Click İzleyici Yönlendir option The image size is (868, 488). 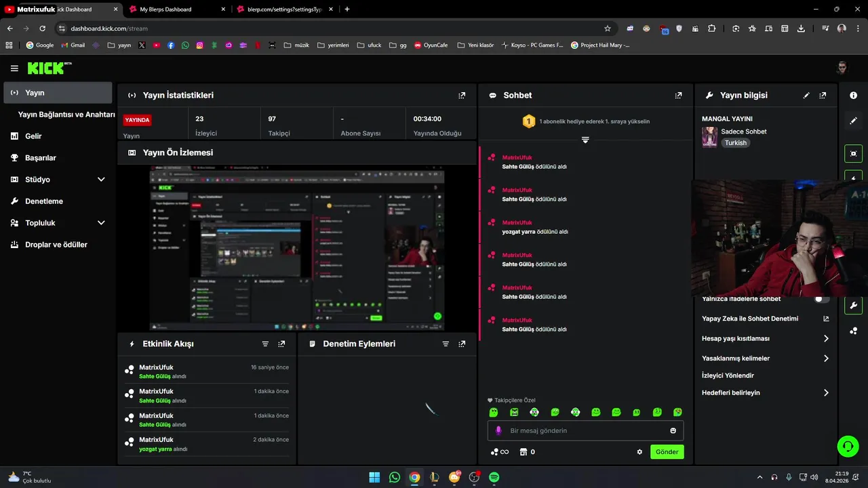point(728,375)
